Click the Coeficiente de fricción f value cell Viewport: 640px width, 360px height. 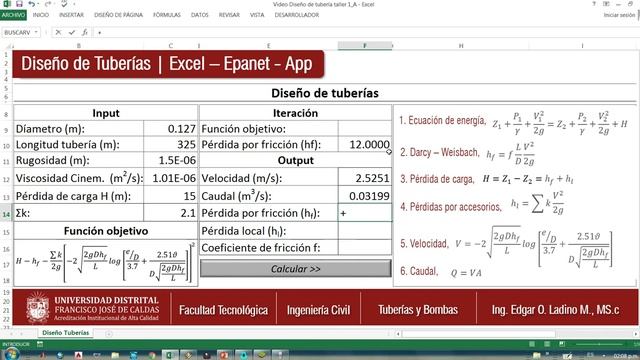tap(365, 248)
